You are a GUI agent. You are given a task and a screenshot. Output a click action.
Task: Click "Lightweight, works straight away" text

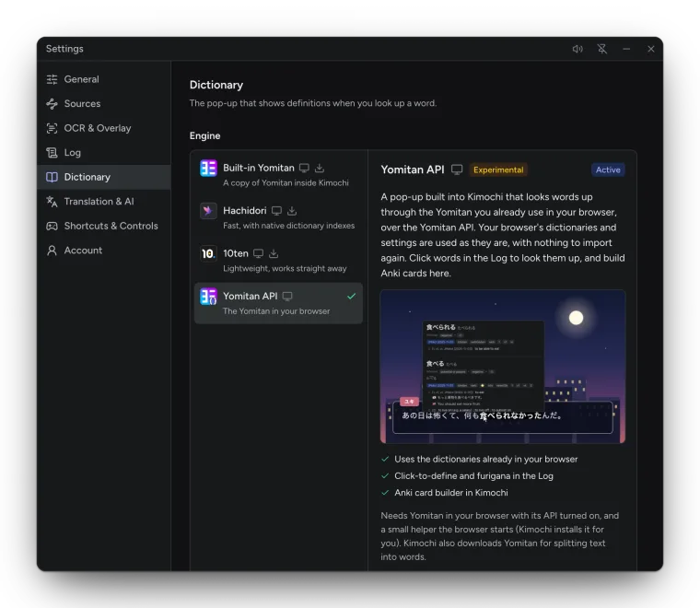(285, 269)
